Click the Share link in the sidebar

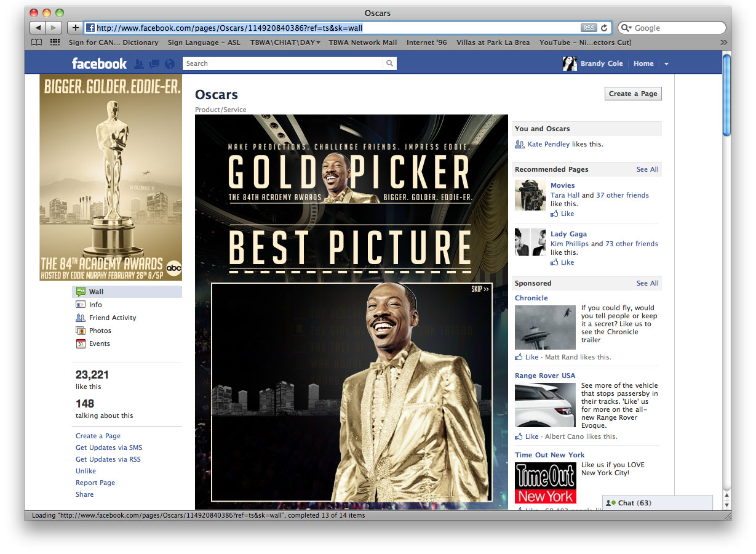[85, 494]
